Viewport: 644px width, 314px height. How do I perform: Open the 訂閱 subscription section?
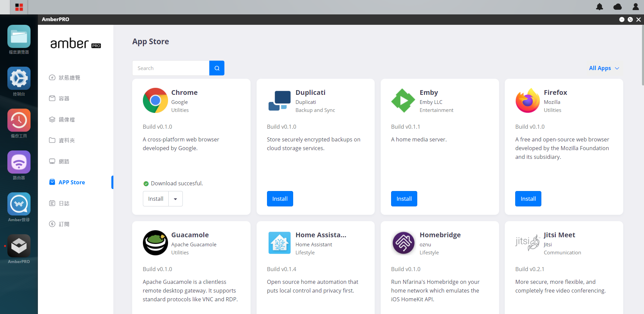pos(59,224)
